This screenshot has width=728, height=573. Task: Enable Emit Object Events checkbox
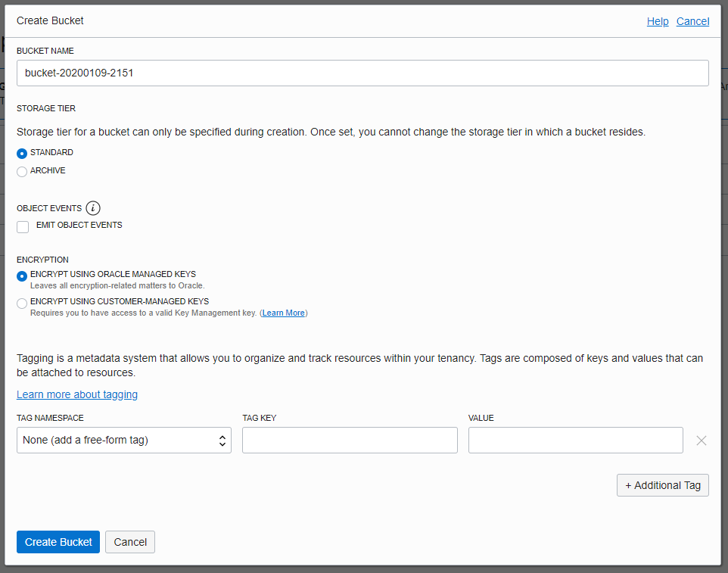(23, 226)
